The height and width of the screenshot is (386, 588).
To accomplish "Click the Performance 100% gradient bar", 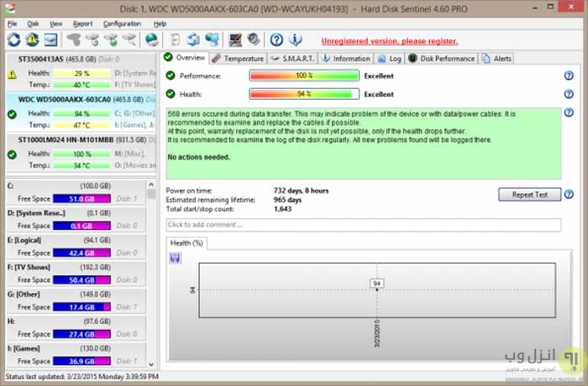I will click(304, 76).
